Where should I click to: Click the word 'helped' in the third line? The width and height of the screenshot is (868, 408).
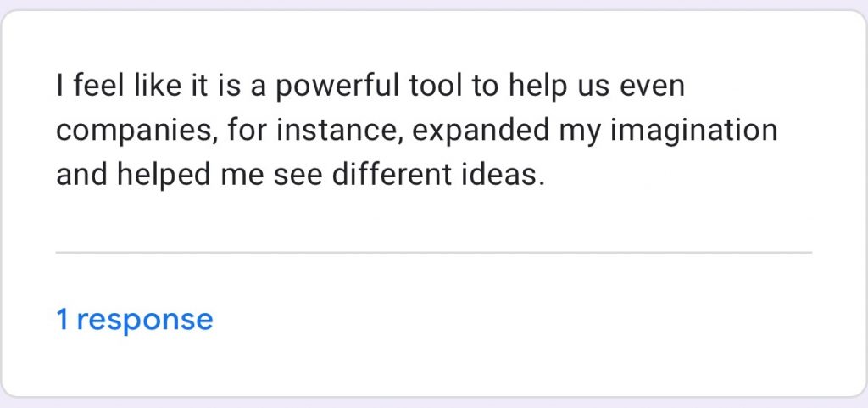(x=164, y=176)
